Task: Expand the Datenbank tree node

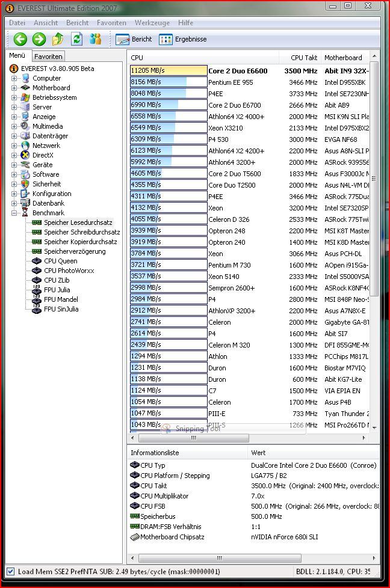Action: (x=14, y=203)
